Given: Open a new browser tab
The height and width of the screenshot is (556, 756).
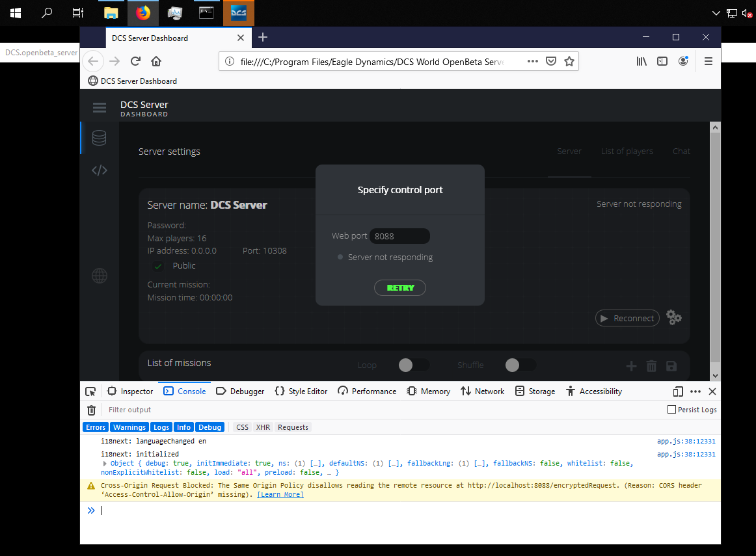Looking at the screenshot, I should click(x=263, y=38).
